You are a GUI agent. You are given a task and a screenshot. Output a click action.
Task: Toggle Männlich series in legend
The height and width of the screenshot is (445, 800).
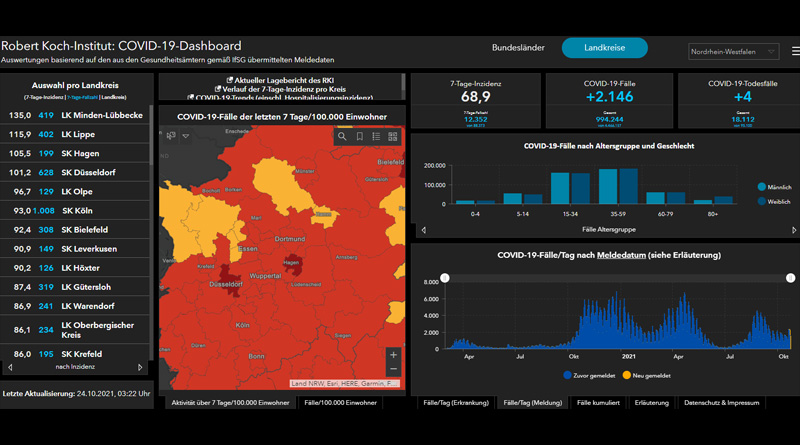click(x=774, y=187)
